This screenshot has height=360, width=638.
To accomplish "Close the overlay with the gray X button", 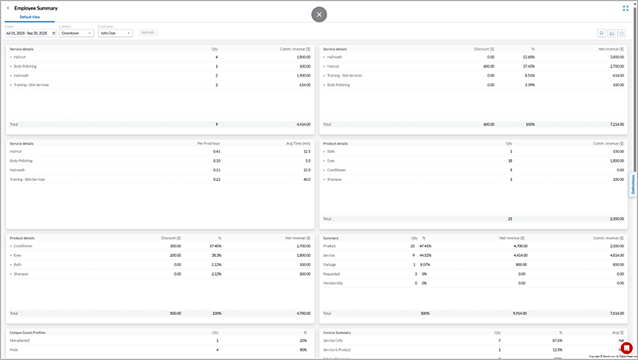I will click(x=319, y=15).
